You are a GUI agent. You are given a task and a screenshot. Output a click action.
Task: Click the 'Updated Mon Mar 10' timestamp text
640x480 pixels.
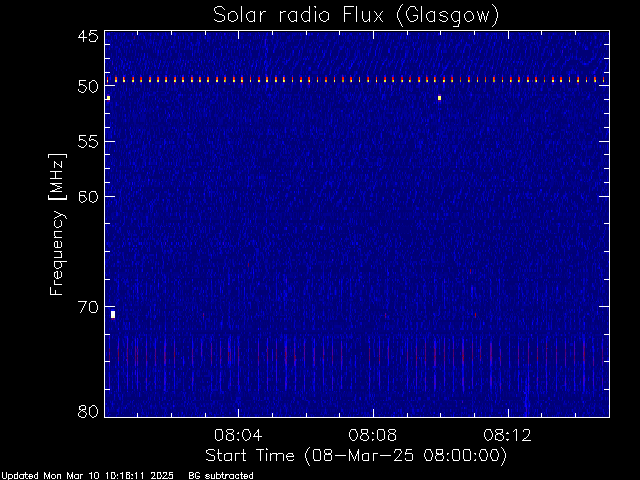point(87,476)
